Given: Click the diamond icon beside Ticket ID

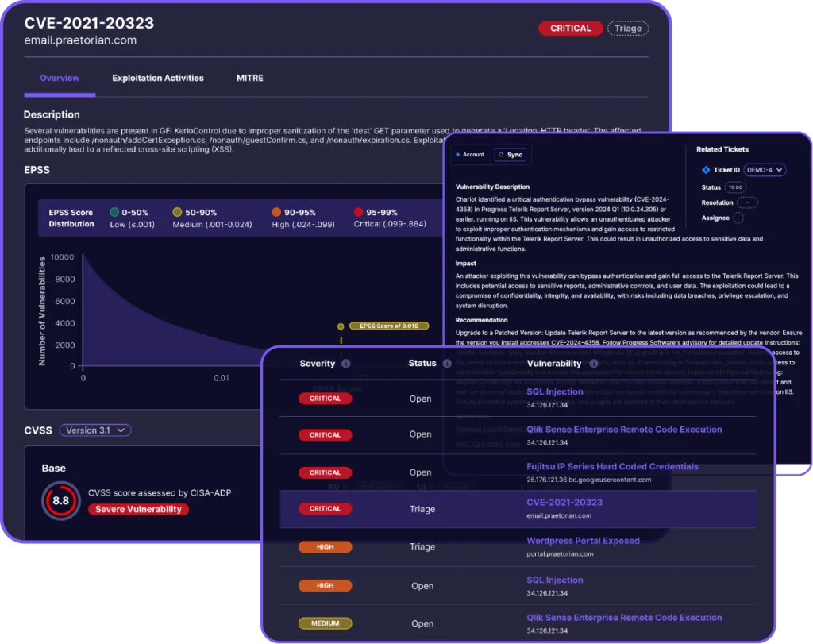Looking at the screenshot, I should click(x=704, y=170).
